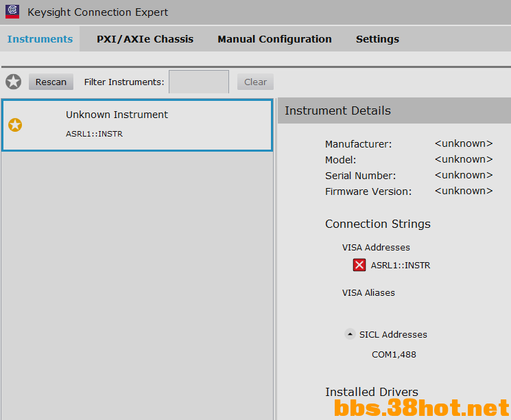Image resolution: width=511 pixels, height=420 pixels.
Task: Open the Instruments tab
Action: [40, 39]
